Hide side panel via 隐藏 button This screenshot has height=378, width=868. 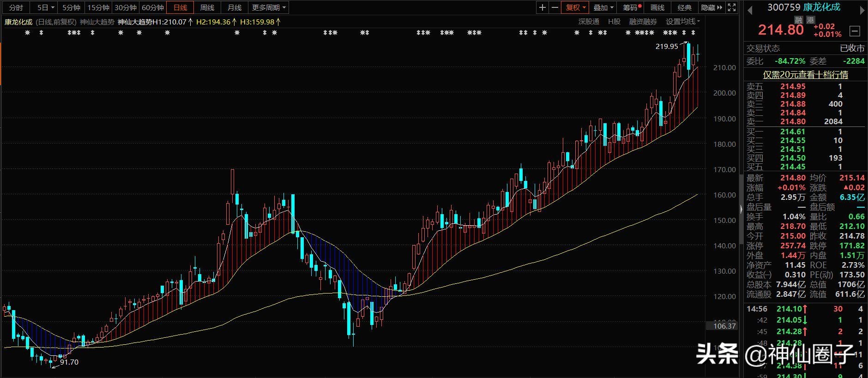pos(711,7)
